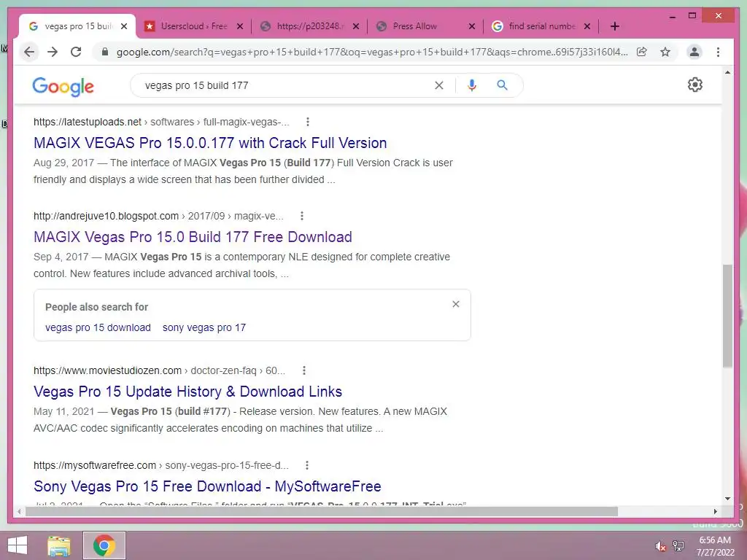Open options menu for the latestuploads.net result

pyautogui.click(x=308, y=122)
